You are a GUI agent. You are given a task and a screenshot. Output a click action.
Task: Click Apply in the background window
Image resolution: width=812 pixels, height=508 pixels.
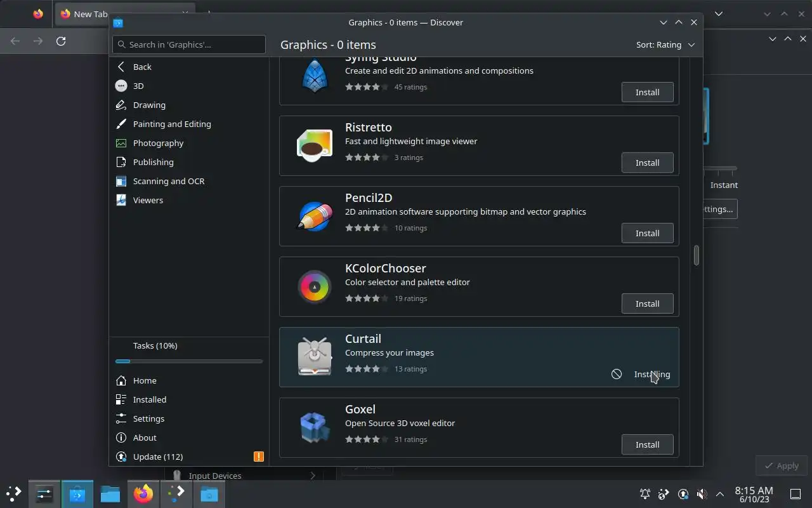tap(782, 465)
